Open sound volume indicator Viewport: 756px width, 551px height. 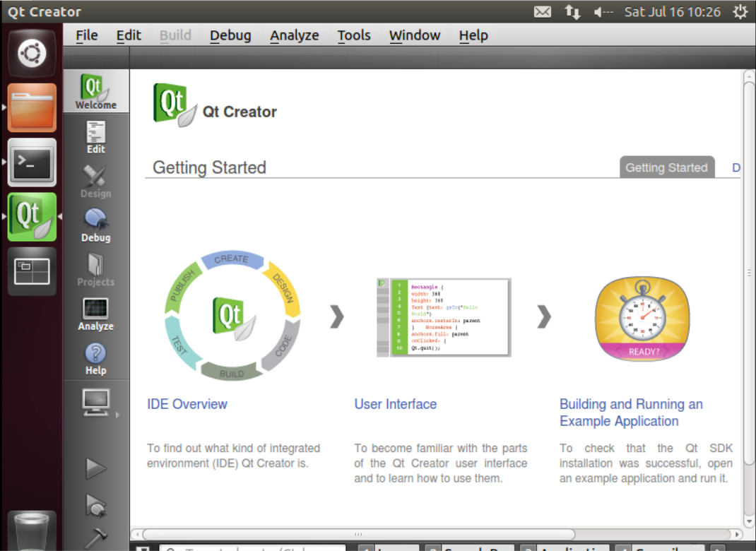603,12
